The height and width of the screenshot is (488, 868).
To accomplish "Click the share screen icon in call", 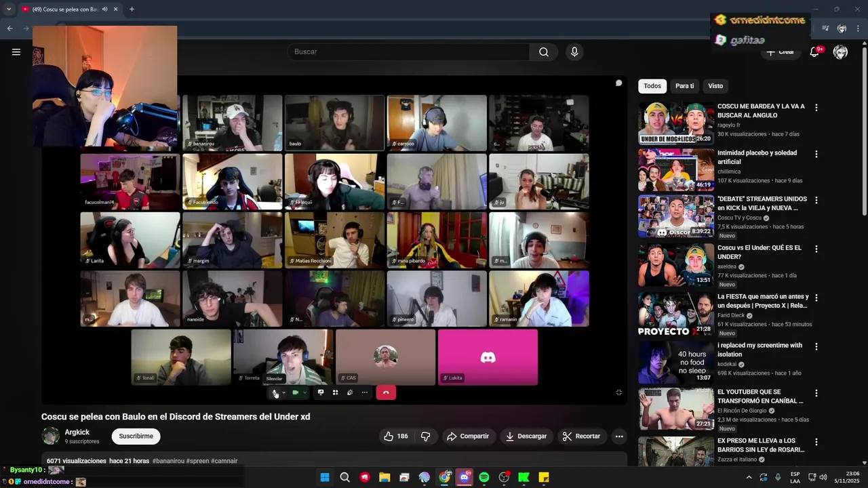I will click(321, 392).
